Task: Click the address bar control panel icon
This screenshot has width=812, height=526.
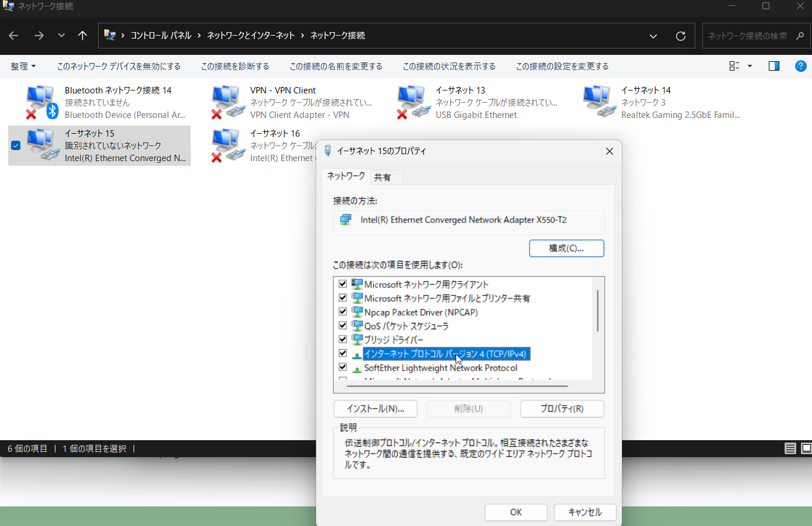Action: coord(110,35)
